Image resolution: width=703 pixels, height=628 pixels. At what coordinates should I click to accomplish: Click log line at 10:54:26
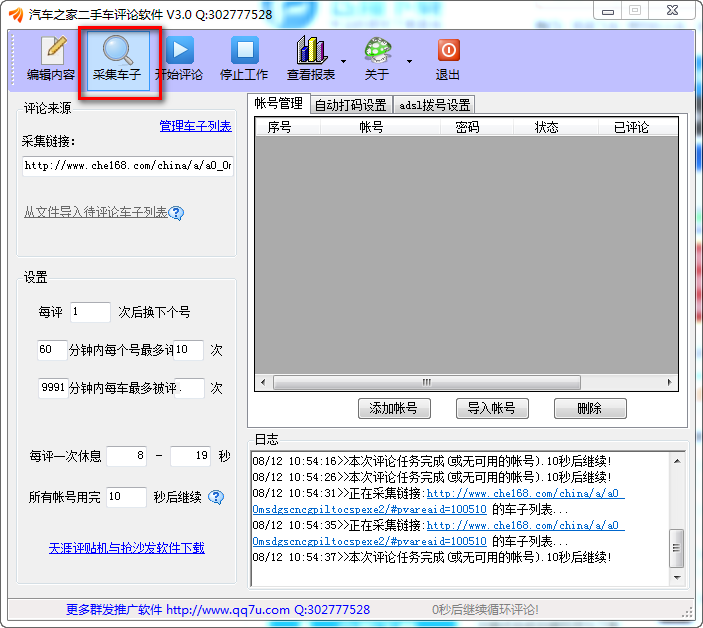[x=432, y=477]
